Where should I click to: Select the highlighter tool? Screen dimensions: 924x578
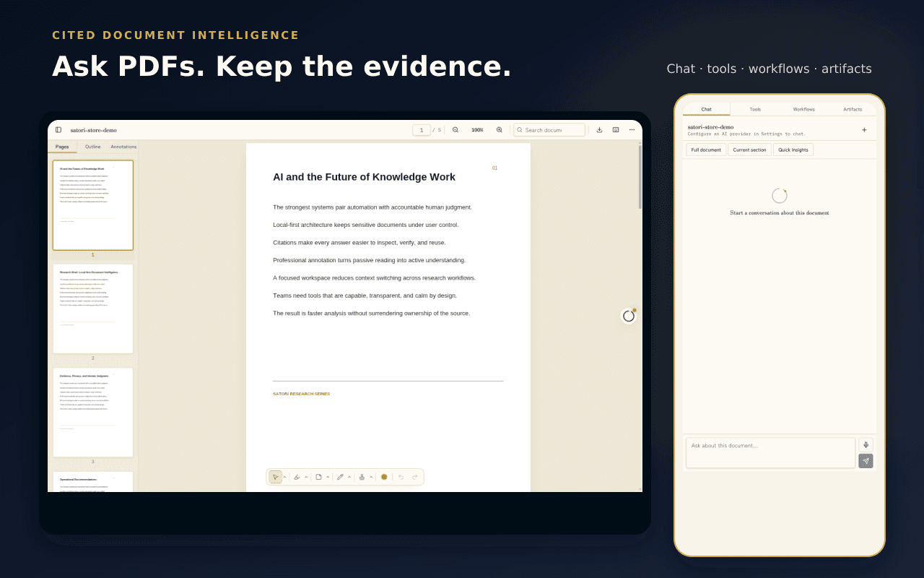(x=297, y=477)
